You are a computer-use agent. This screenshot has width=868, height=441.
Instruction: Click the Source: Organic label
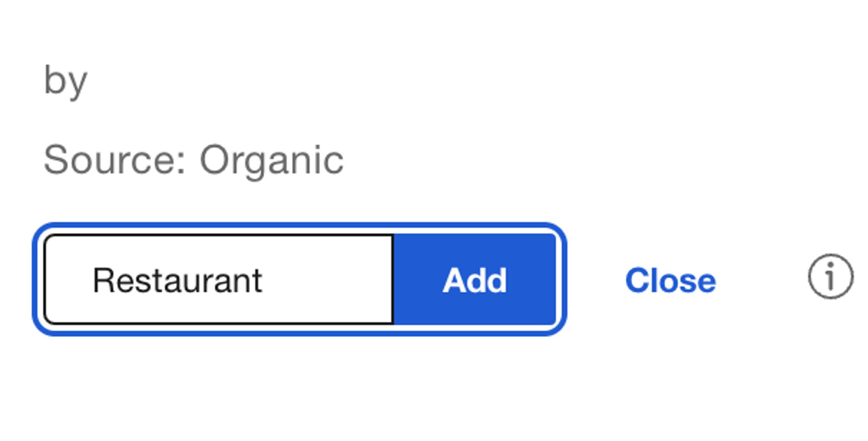tap(194, 160)
